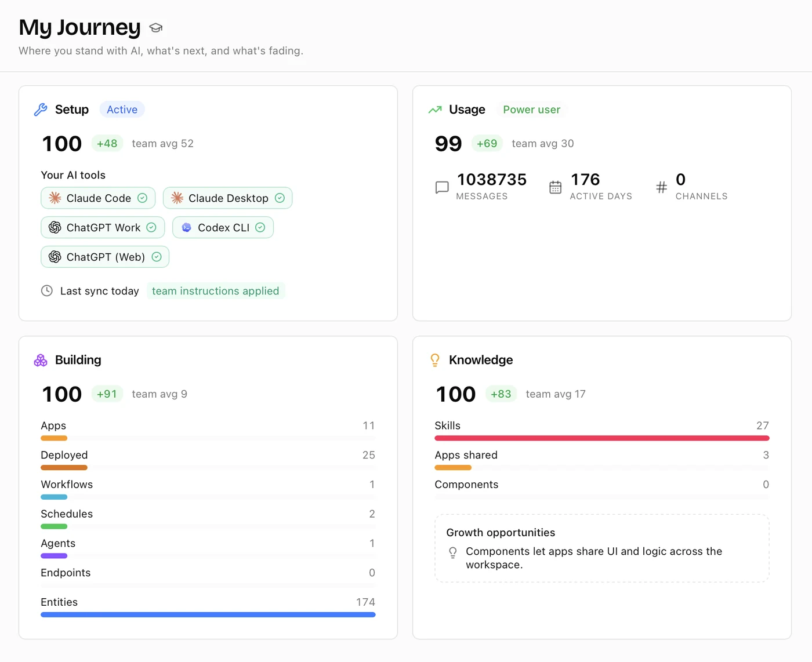Click the 1038735 messages count
The width and height of the screenshot is (812, 662).
492,180
